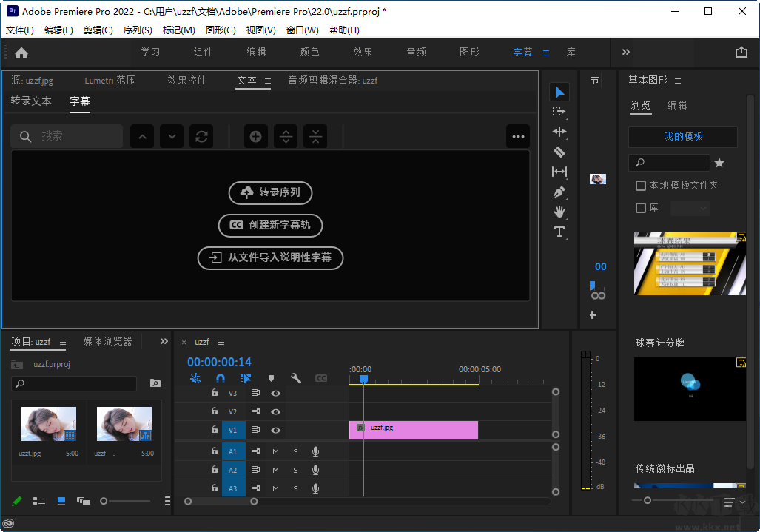Open the library dropdown in Essential Graphics
The height and width of the screenshot is (532, 760).
point(690,208)
